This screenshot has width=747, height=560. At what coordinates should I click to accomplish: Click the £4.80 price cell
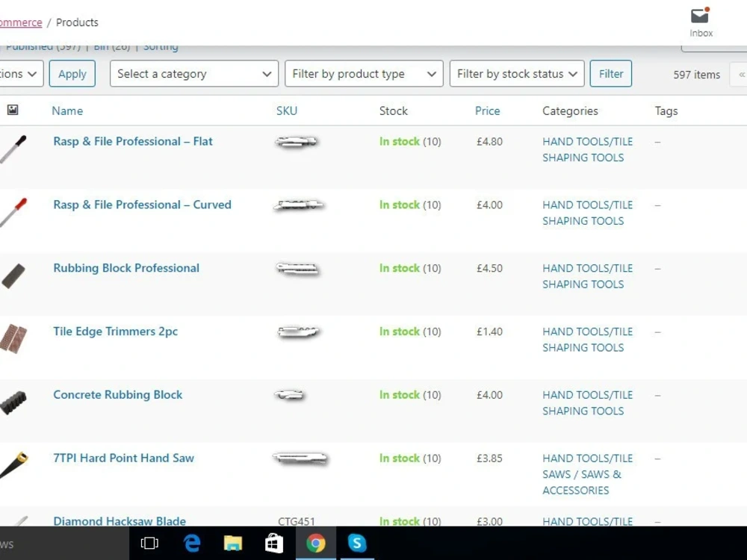click(x=490, y=142)
